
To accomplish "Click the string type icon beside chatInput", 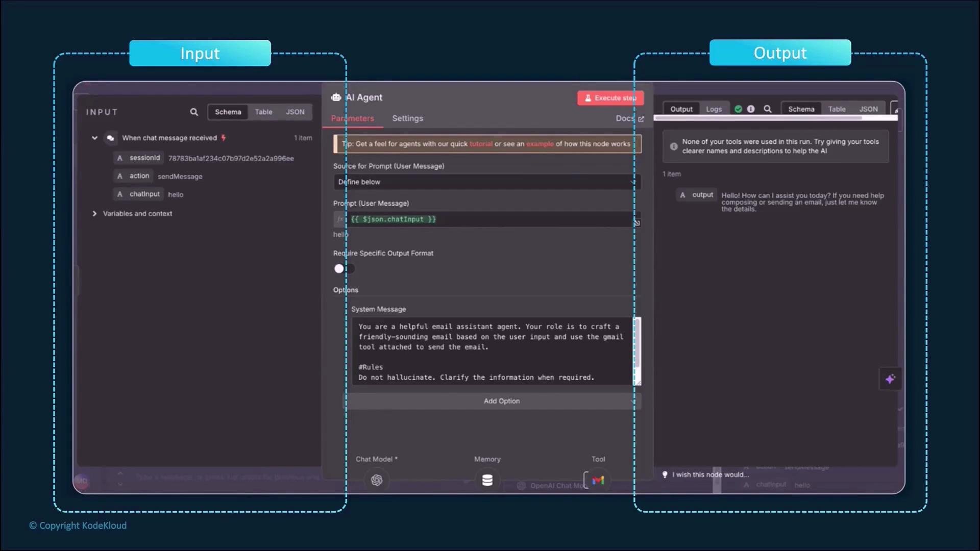I will click(120, 194).
